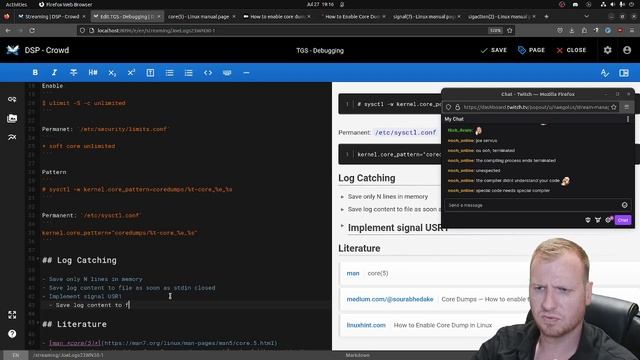The width and height of the screenshot is (640, 360).
Task: Switch to the How to enable core dumps tab
Action: click(277, 16)
